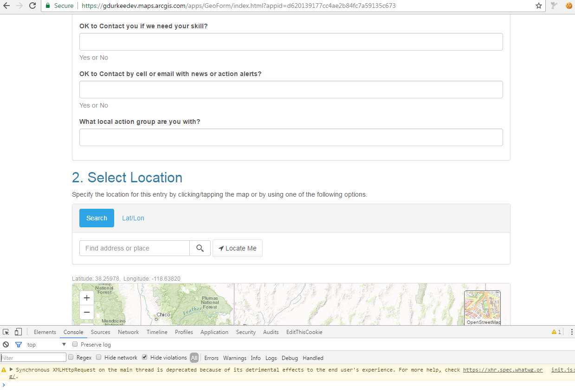Bookmark this page with the star icon
Screen dimensions: 575x392
pos(539,6)
